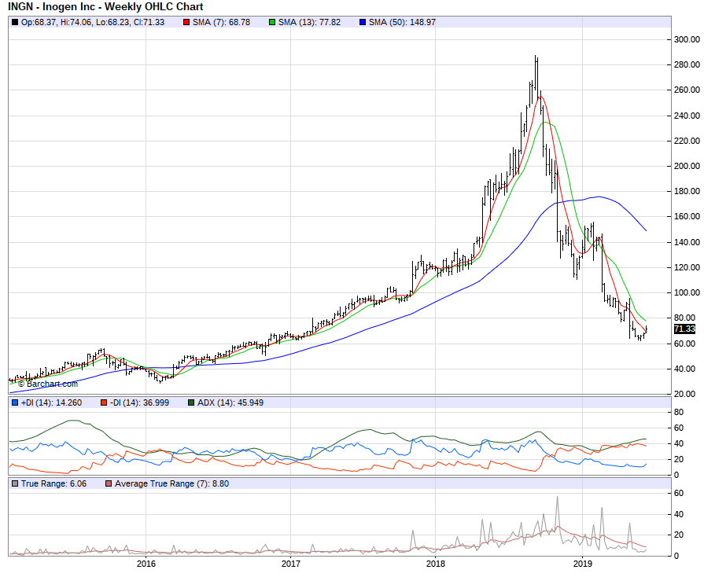This screenshot has width=704, height=588.
Task: Click the 100.00 price axis label
Action: pyautogui.click(x=687, y=292)
